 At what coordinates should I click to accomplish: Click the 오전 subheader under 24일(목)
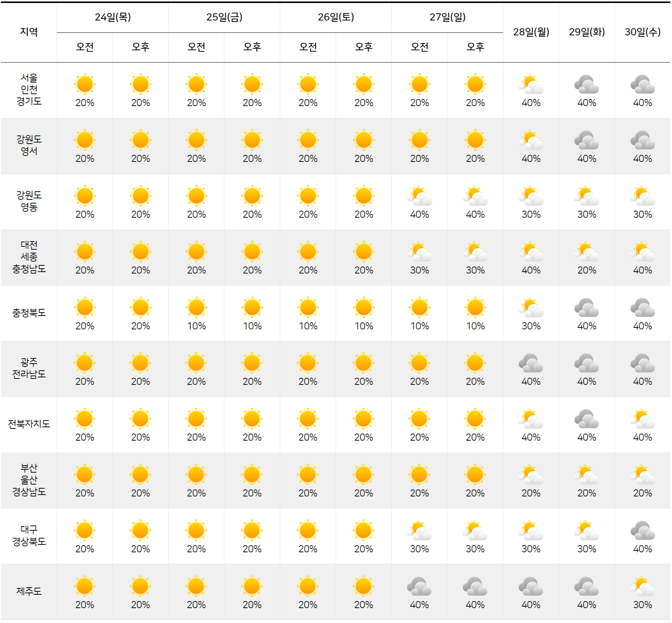click(x=85, y=47)
